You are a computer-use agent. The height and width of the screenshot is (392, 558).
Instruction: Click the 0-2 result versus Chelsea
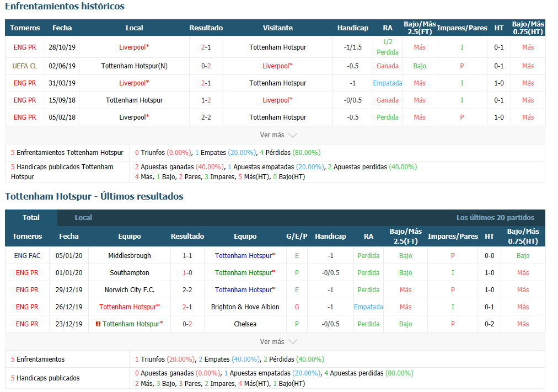click(x=187, y=324)
